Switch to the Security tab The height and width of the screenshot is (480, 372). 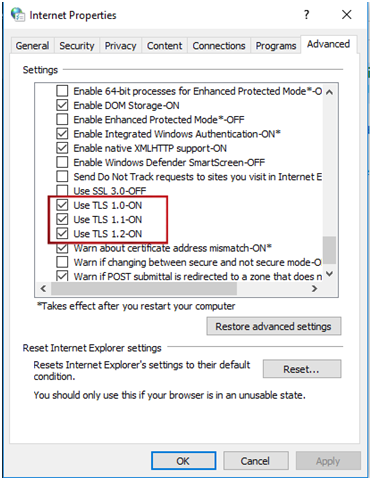(x=77, y=46)
